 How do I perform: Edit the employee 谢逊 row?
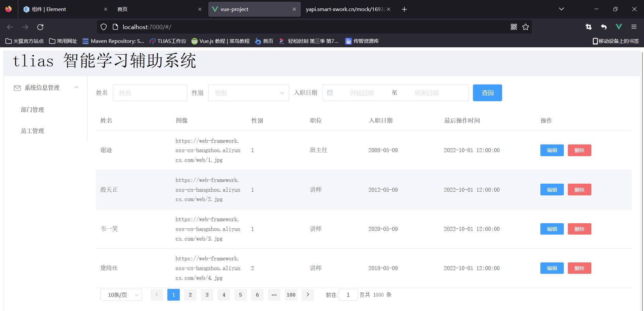point(552,150)
